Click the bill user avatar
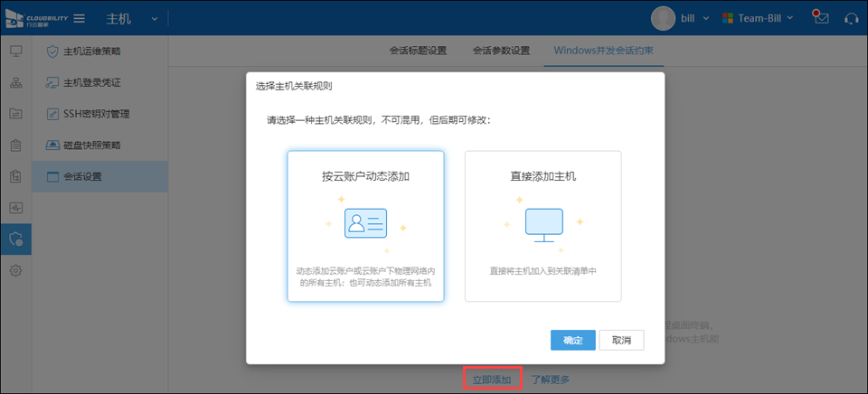 663,18
